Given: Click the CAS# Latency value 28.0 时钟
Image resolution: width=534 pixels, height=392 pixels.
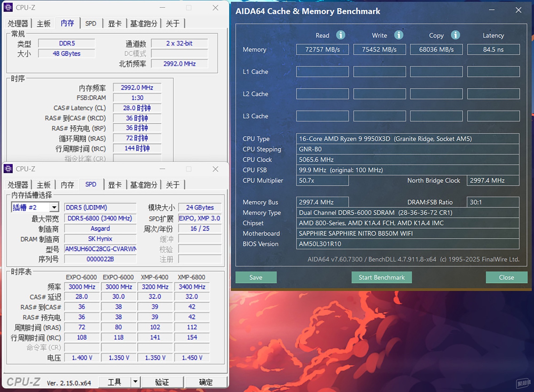Looking at the screenshot, I should click(137, 108).
